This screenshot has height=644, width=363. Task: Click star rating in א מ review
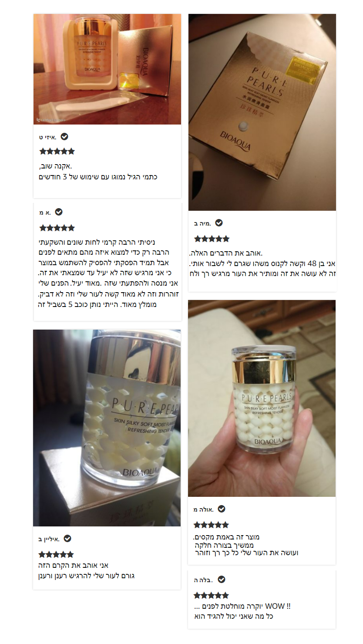click(57, 228)
